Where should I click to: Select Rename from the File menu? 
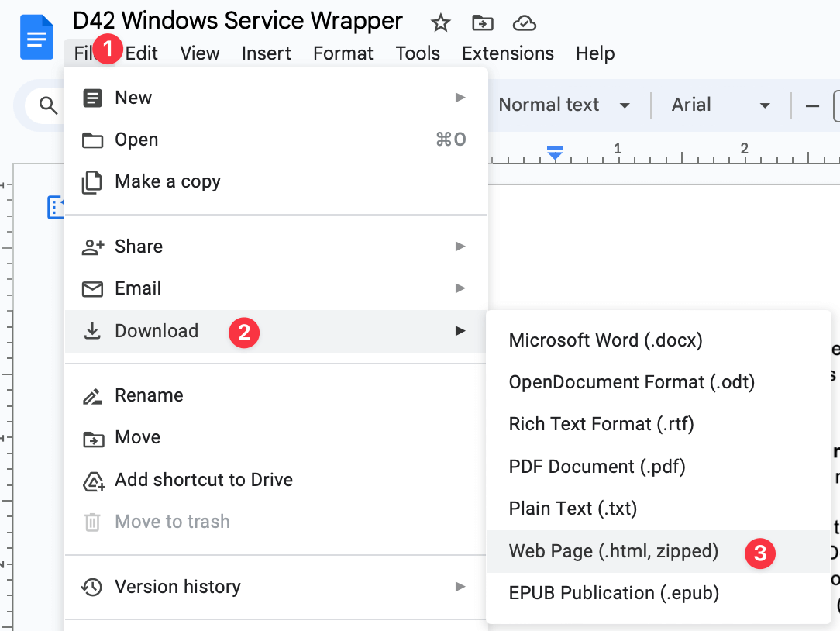149,395
